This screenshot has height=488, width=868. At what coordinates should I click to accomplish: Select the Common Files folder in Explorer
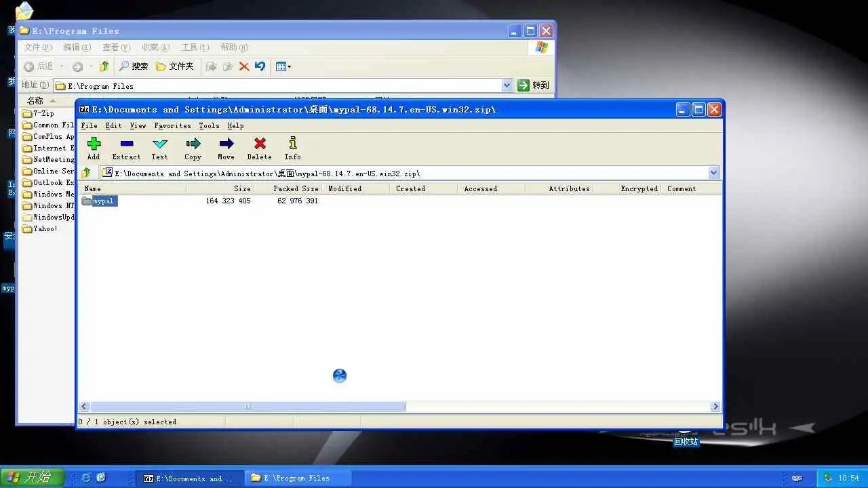[47, 125]
